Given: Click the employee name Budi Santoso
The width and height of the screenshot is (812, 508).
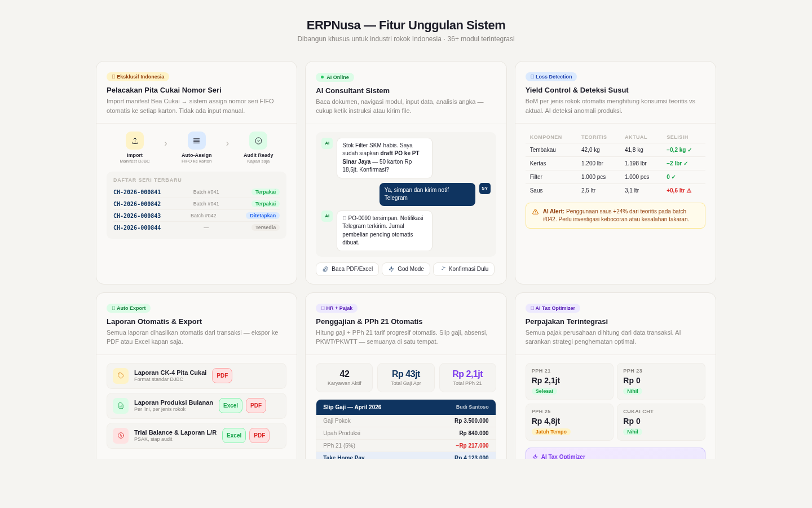Looking at the screenshot, I should point(473,408).
